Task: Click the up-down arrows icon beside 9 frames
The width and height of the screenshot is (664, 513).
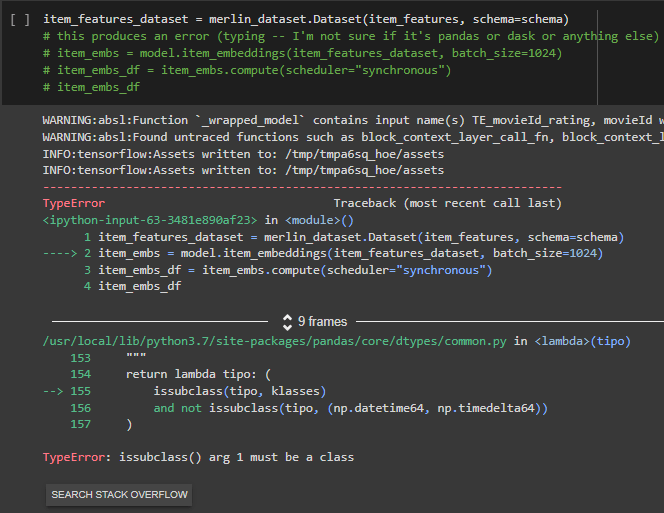Action: tap(288, 322)
